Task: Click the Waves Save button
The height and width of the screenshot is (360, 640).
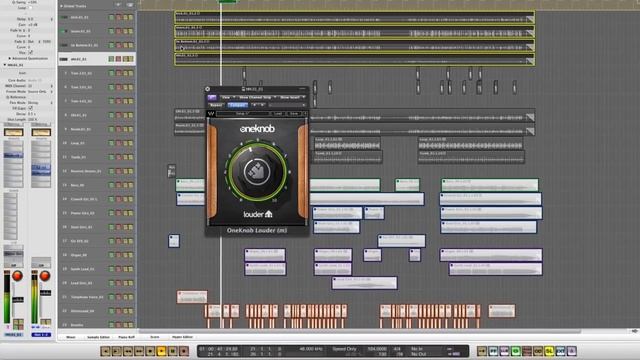Action: 294,114
